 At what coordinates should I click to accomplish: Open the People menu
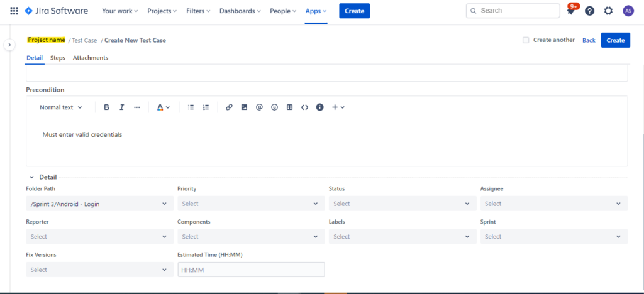tap(283, 11)
